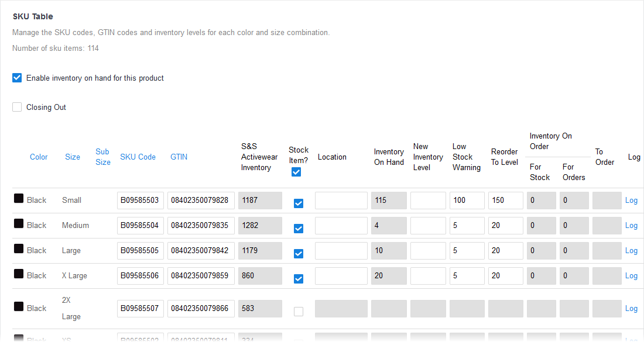
Task: Toggle the Stock Item header checkbox
Action: point(296,172)
